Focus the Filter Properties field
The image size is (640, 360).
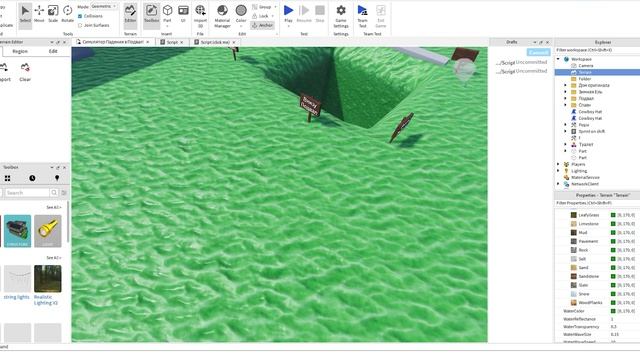click(598, 203)
